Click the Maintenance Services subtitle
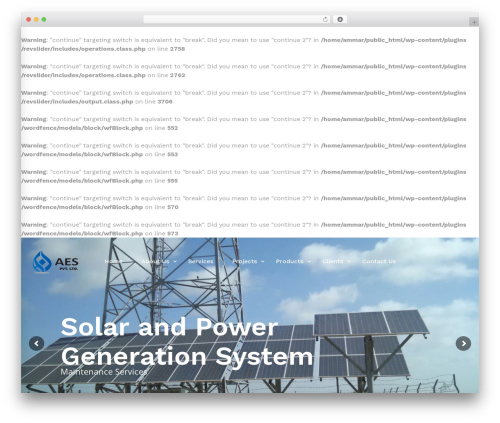 coord(104,372)
